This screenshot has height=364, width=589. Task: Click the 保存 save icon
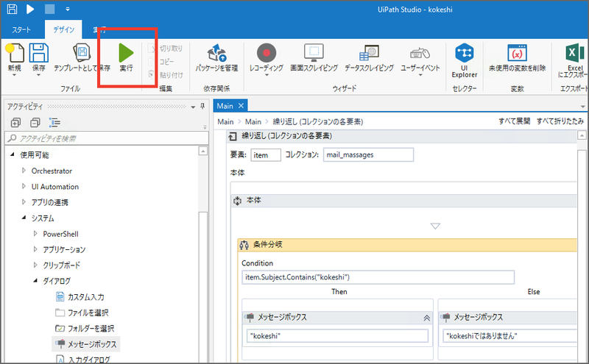(39, 53)
